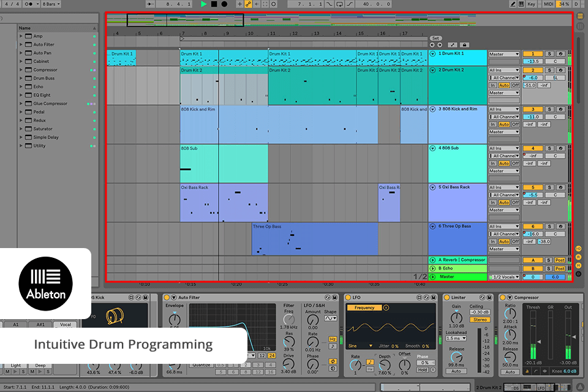Click the Capture MIDI bracket icon
588x392 pixels.
[265, 4]
